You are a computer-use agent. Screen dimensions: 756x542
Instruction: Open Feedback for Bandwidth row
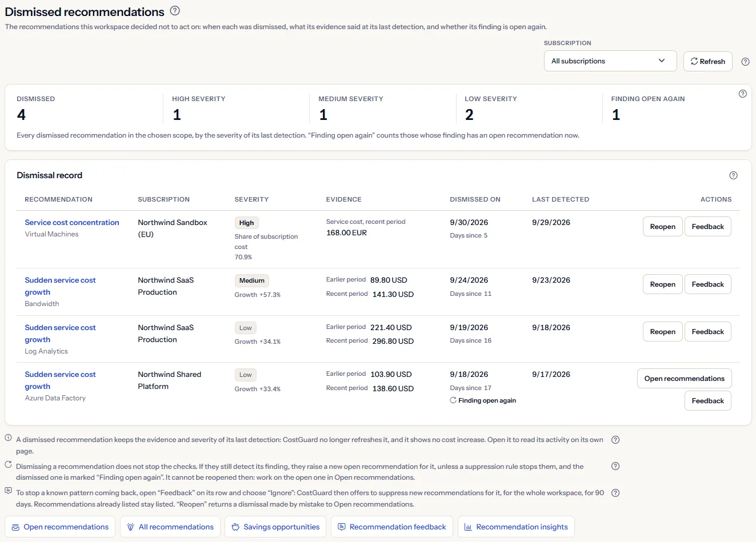[x=707, y=284]
